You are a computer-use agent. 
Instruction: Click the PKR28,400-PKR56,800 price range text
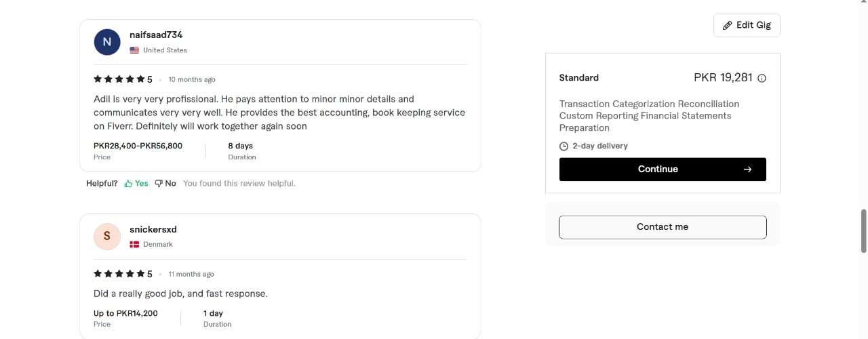138,146
